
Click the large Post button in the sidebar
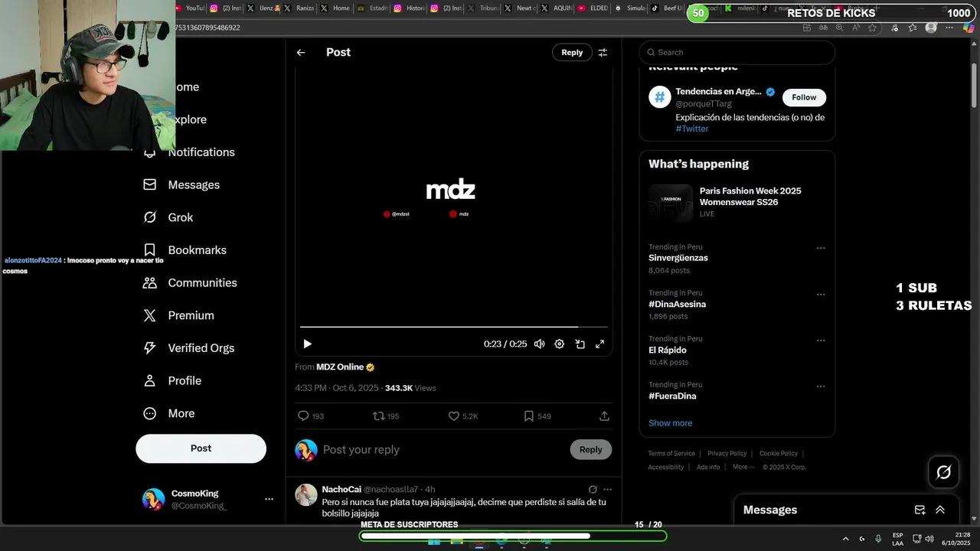point(201,448)
